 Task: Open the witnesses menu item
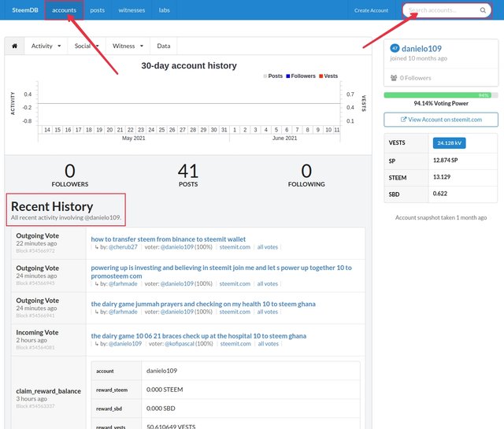[132, 10]
